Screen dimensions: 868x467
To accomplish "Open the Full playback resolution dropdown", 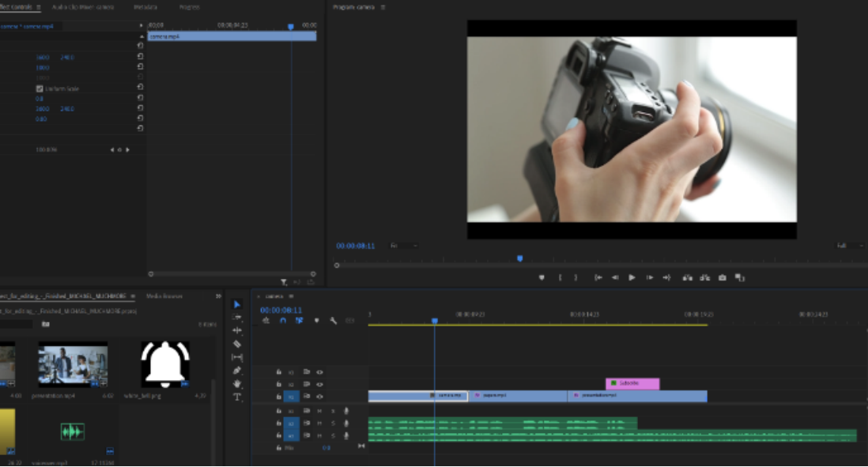I will point(850,246).
